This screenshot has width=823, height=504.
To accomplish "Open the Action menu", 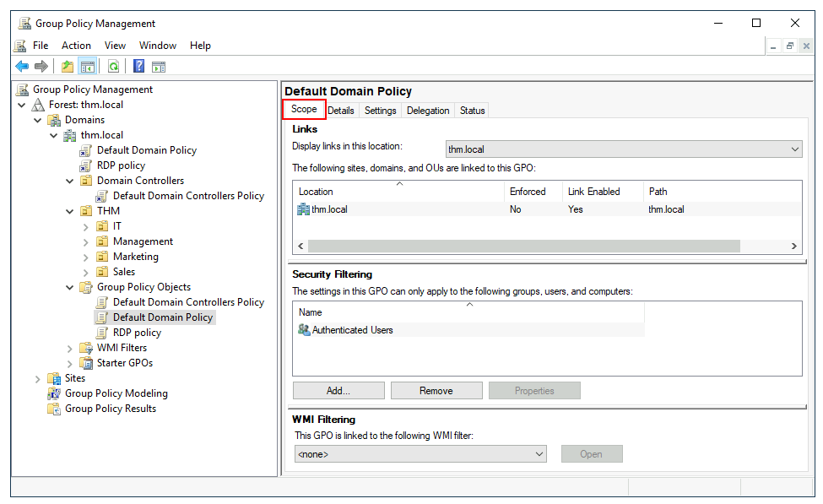I will (76, 46).
